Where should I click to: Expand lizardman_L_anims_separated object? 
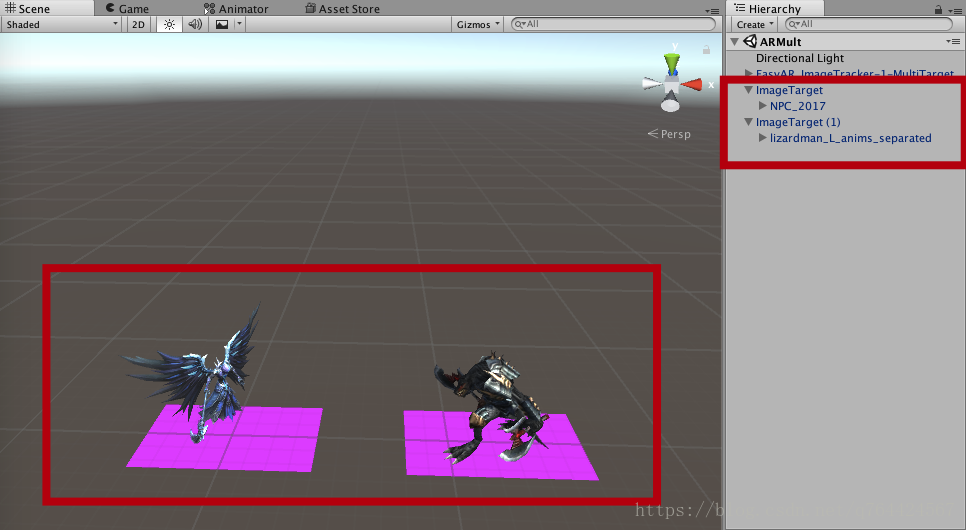coord(763,138)
